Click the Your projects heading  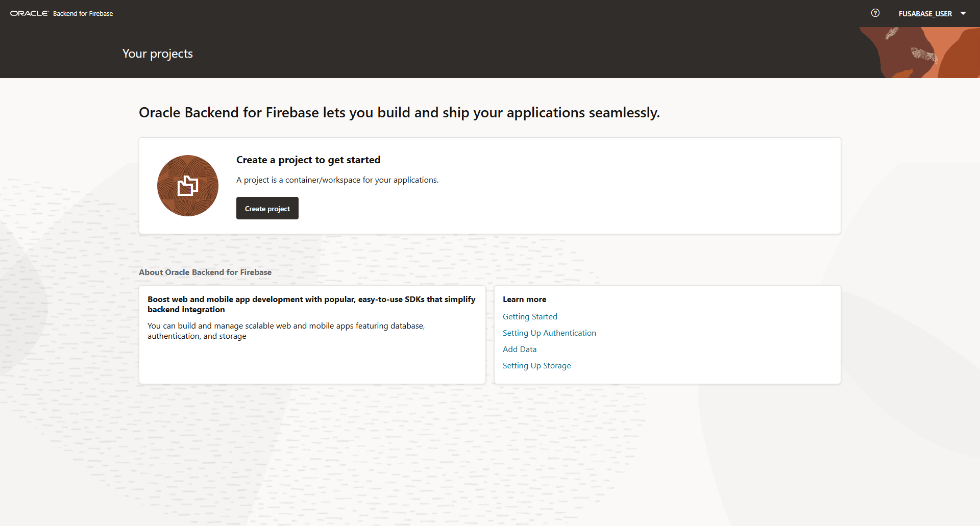[x=158, y=54]
